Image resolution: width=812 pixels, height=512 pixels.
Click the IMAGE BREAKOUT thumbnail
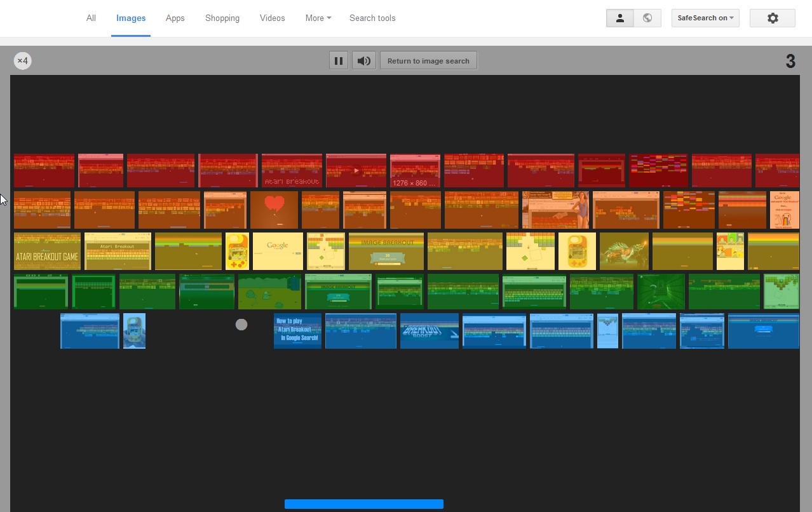point(386,252)
